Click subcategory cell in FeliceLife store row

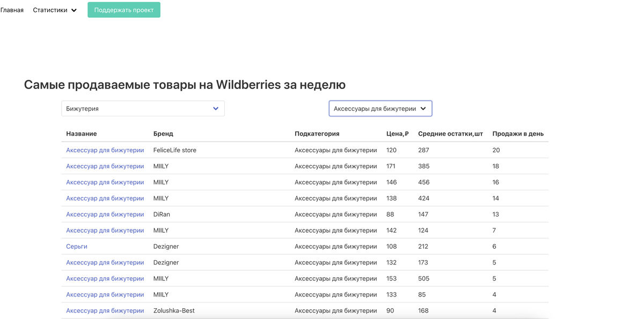tap(336, 150)
